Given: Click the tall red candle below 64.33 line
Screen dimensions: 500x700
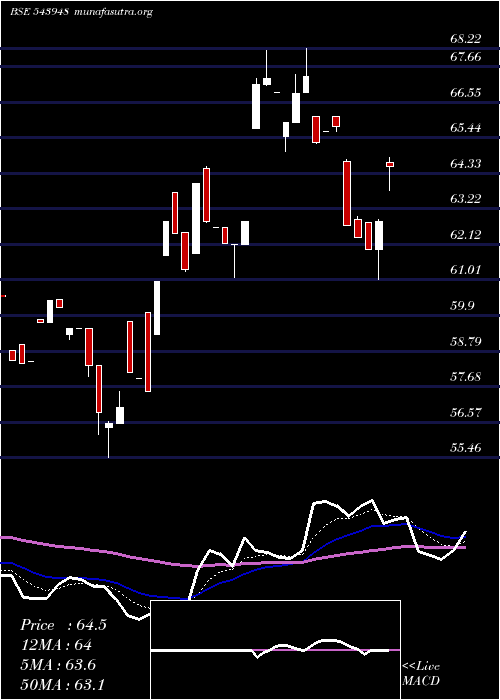Looking at the screenshot, I should point(347,193).
